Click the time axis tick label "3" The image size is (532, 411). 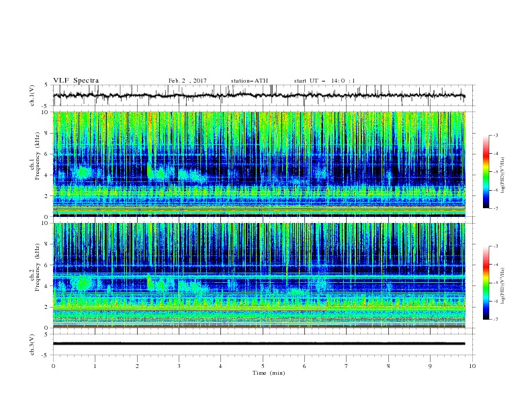tap(179, 366)
